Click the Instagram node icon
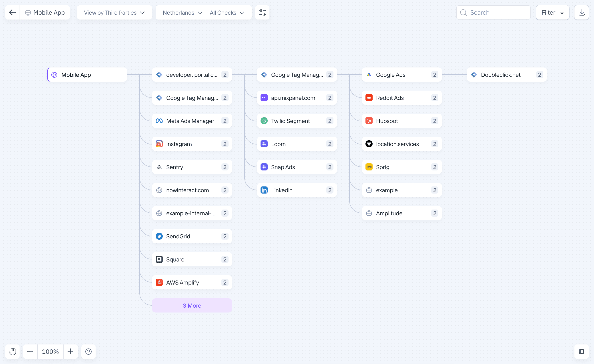The image size is (594, 364). point(159,144)
